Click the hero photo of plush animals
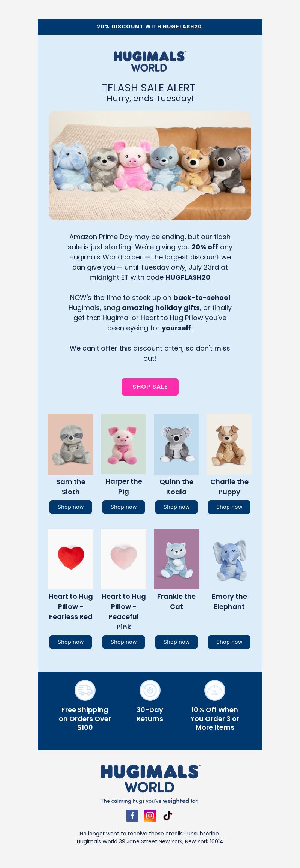 (x=150, y=165)
